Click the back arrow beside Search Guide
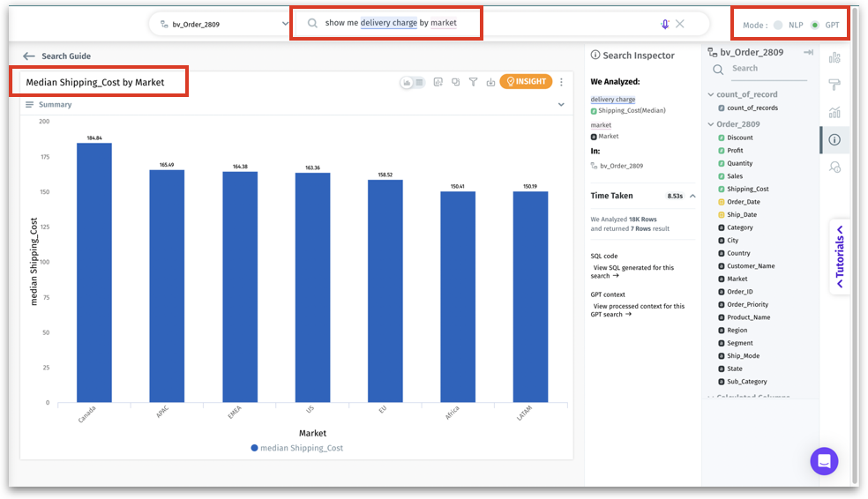The width and height of the screenshot is (868, 499). click(29, 56)
